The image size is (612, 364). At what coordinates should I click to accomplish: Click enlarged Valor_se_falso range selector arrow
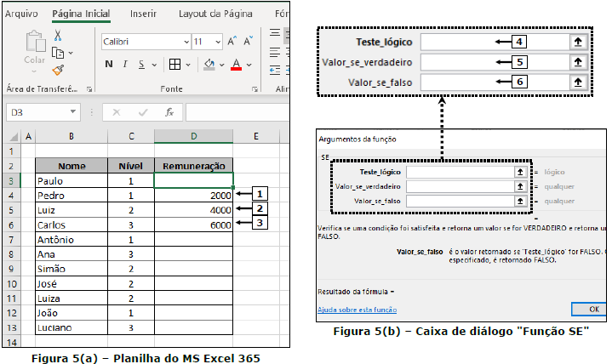tap(578, 82)
